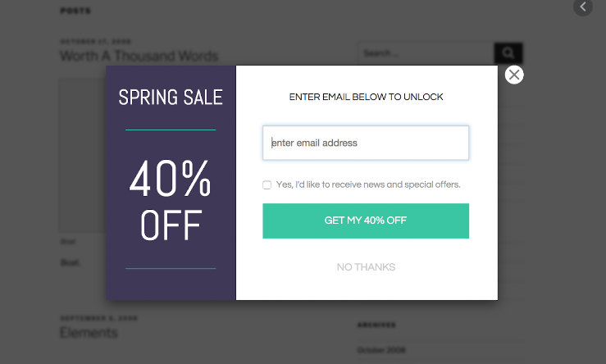
Task: Click the GET MY 40% OFF button
Action: 366,221
